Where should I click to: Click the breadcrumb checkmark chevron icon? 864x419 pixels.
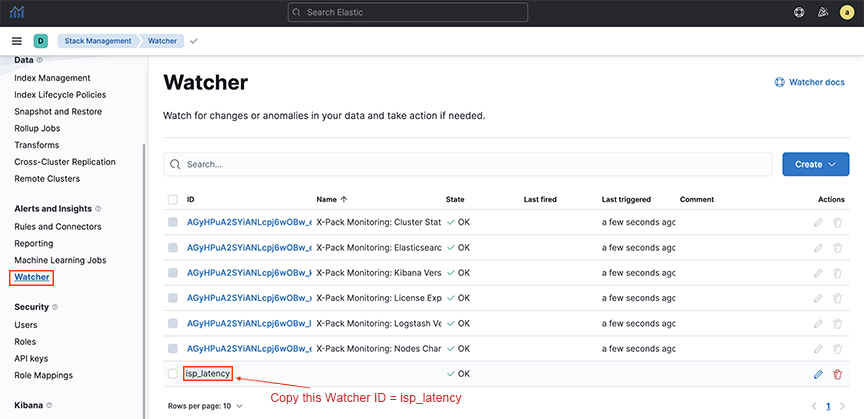coord(193,41)
